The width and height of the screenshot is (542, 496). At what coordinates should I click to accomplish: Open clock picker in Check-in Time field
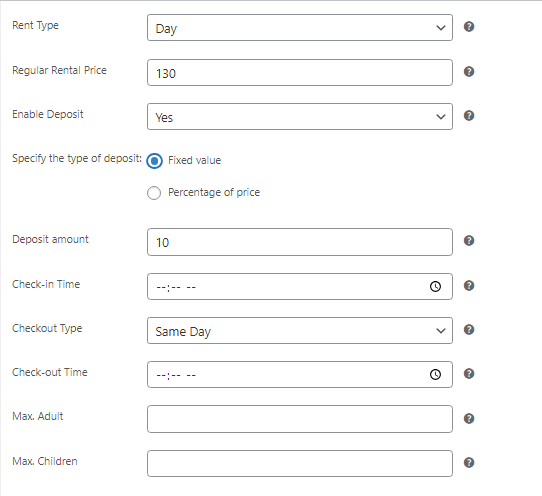[x=435, y=286]
